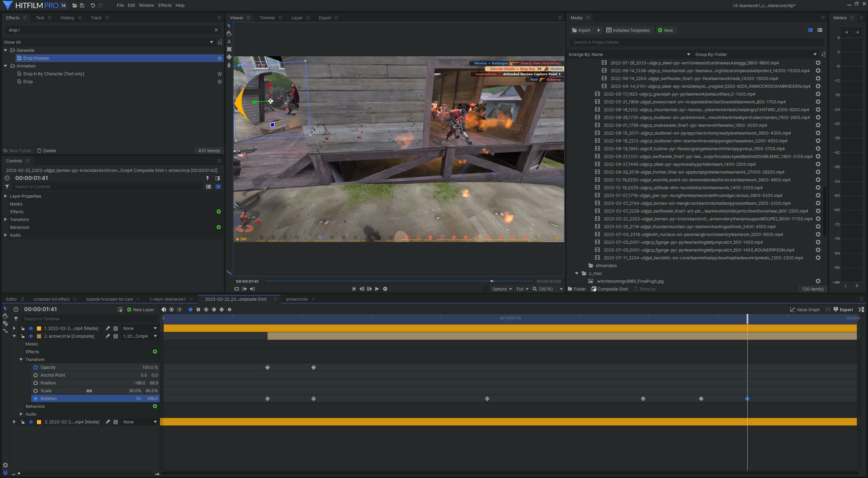Select the last Rotation keyframe diamond
This screenshot has width=868, height=478.
coord(747,399)
